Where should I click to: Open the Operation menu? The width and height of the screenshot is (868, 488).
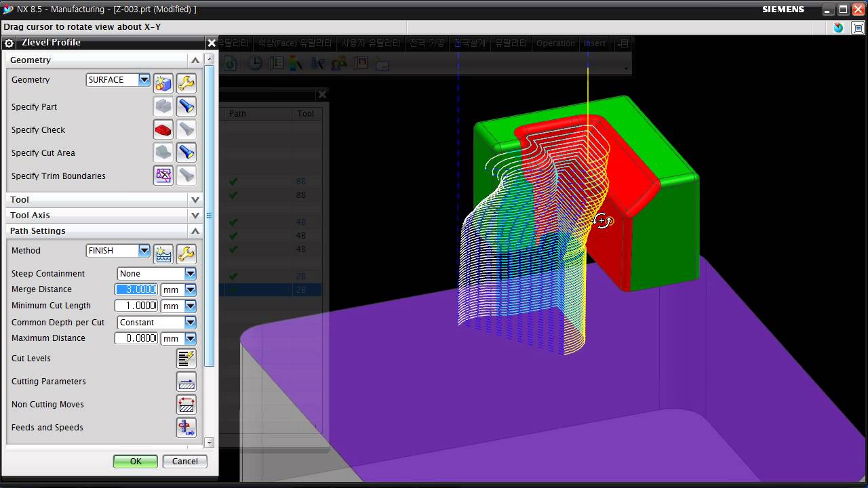pos(555,43)
